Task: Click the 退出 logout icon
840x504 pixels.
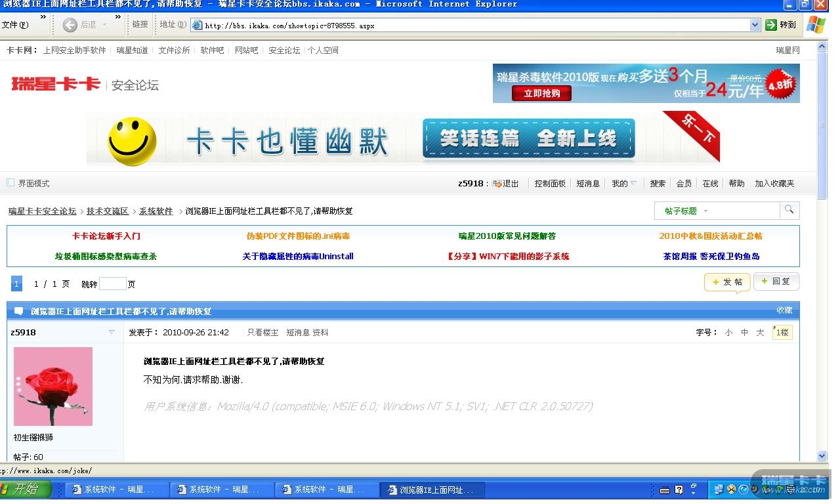Action: [x=497, y=184]
